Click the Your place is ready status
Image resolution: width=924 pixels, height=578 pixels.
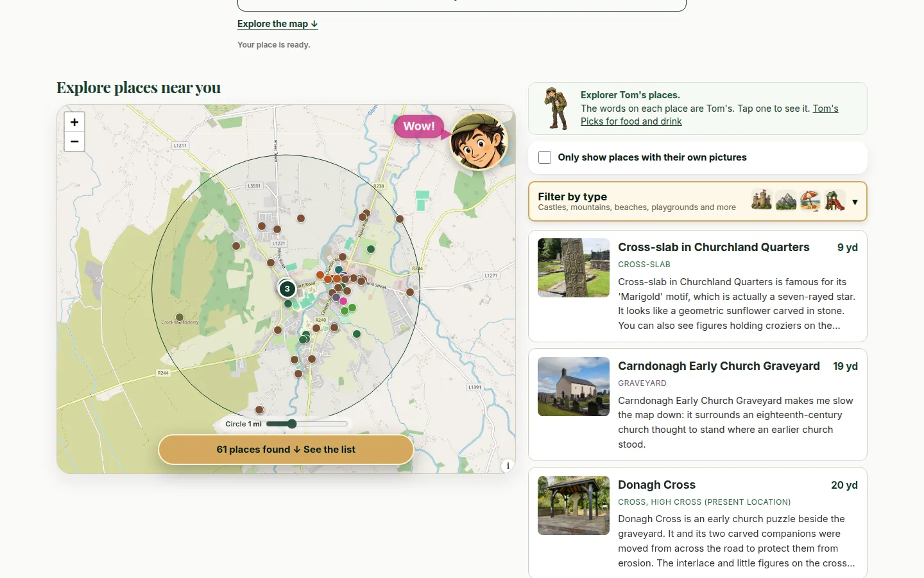point(274,45)
